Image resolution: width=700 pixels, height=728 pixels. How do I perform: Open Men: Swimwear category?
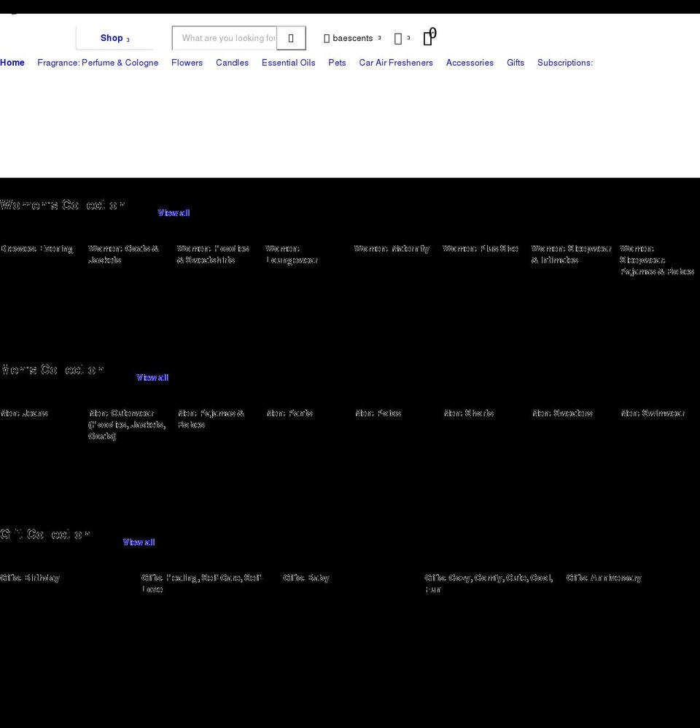(653, 413)
